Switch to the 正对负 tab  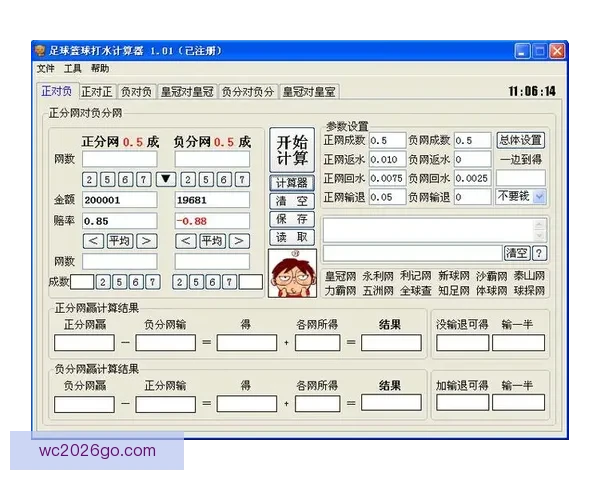pyautogui.click(x=57, y=91)
